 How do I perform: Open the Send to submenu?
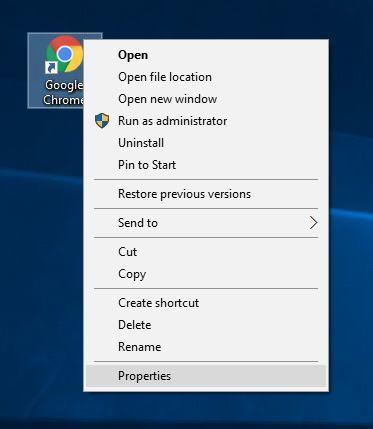point(206,223)
